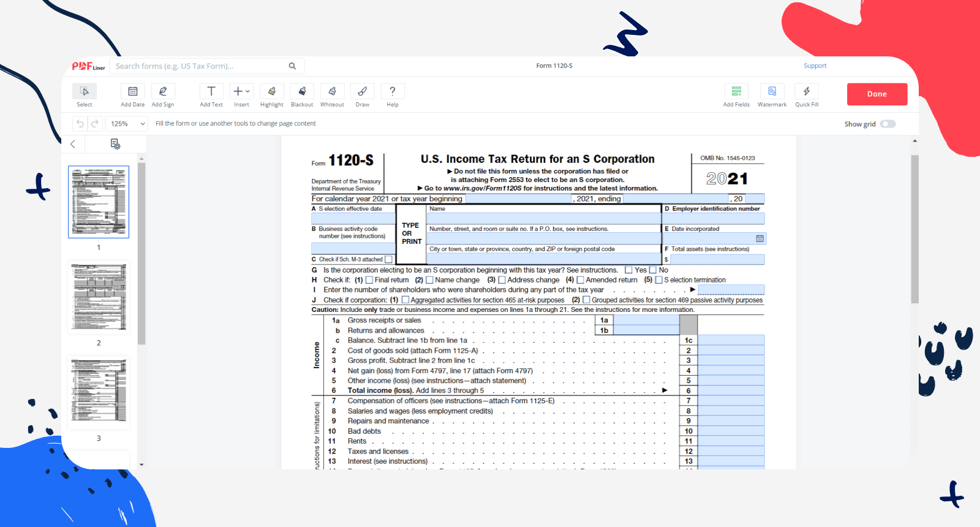Click line 1b Returns and allowances field
Viewport: 980px width, 527px height.
pyautogui.click(x=646, y=330)
